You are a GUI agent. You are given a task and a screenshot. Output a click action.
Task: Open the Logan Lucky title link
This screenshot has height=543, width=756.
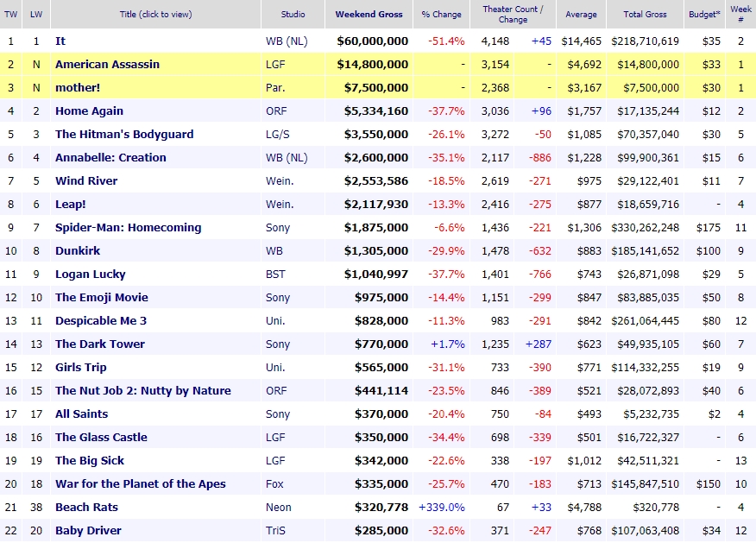pyautogui.click(x=91, y=275)
